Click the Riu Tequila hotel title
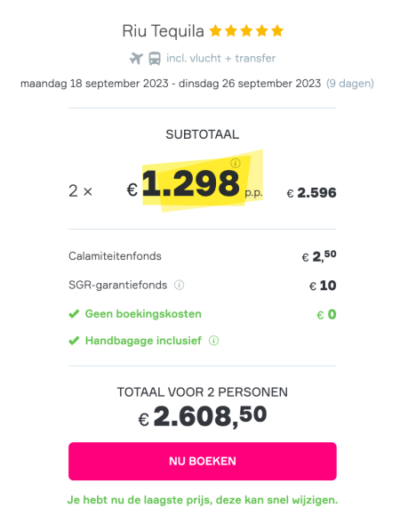400x532 pixels. point(163,31)
